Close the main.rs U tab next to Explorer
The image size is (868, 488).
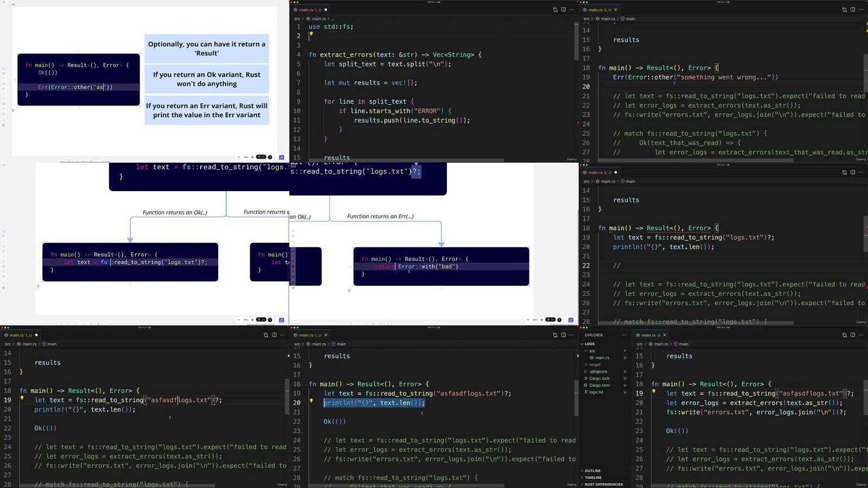[664, 335]
